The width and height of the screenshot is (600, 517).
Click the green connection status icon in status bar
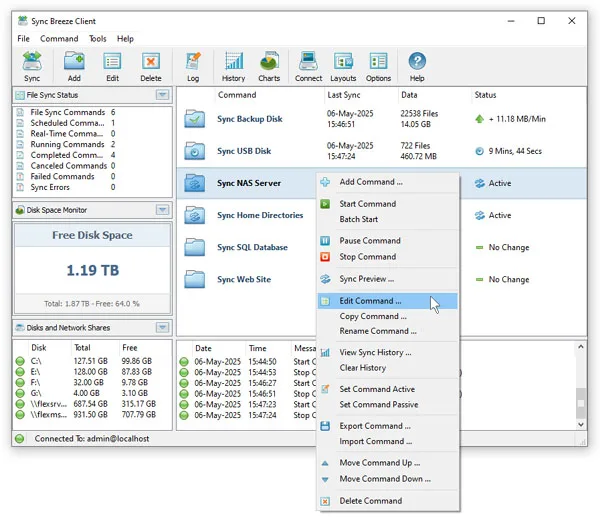click(20, 439)
